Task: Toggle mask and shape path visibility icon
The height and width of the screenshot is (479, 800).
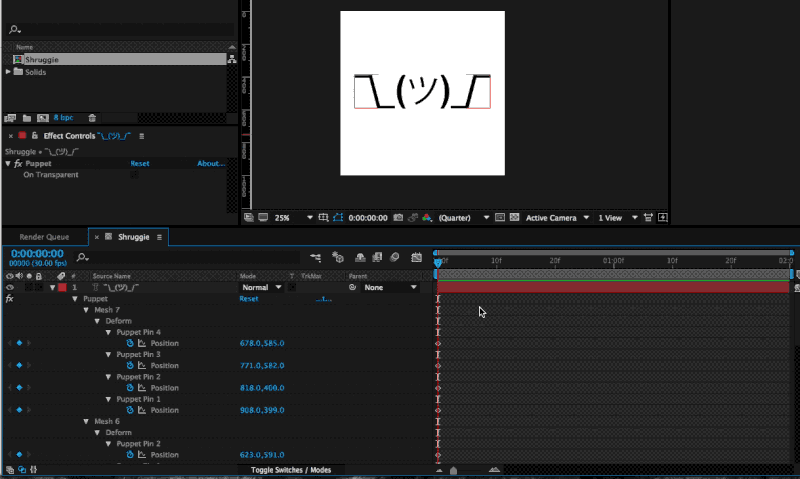Action: pos(338,218)
